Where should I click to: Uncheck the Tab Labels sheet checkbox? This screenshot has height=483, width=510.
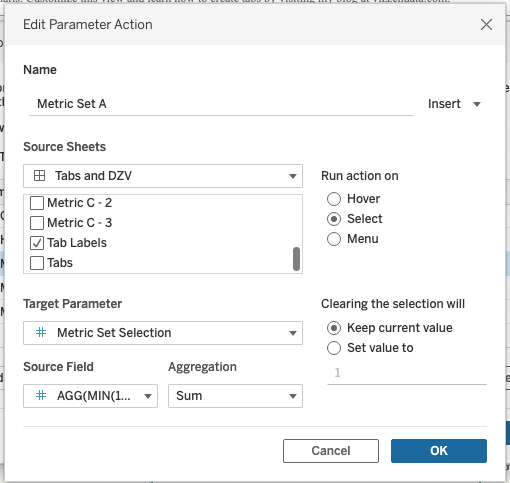[x=37, y=243]
